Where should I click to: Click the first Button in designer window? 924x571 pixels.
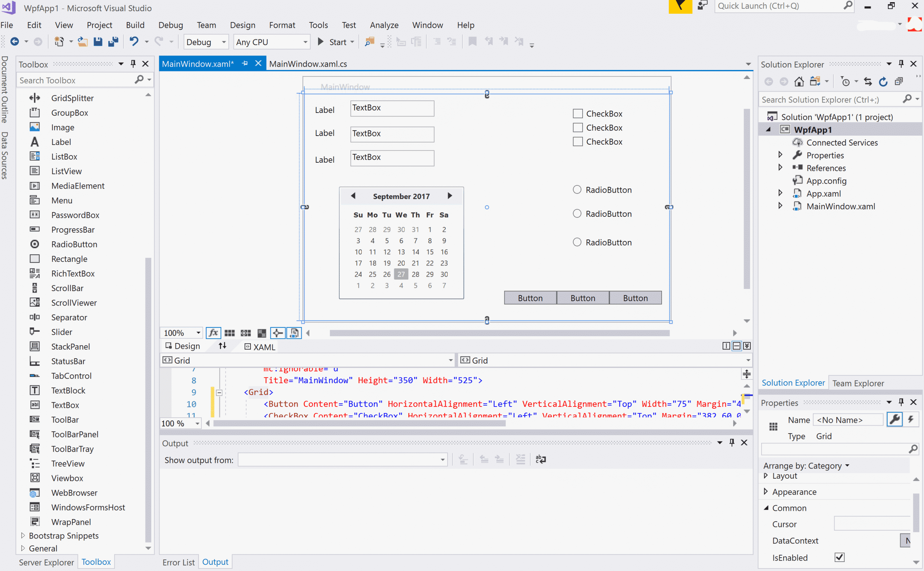(530, 298)
